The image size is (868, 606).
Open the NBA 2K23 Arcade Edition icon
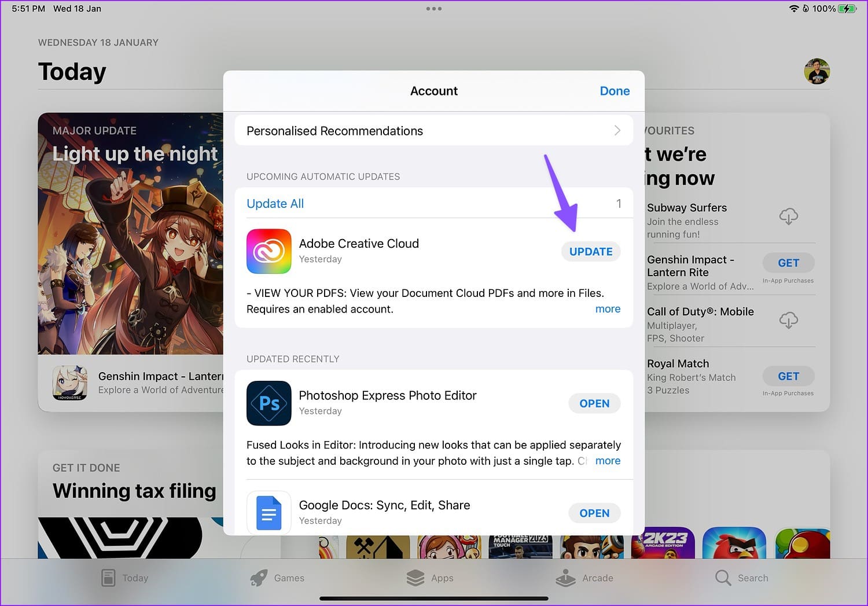(663, 543)
